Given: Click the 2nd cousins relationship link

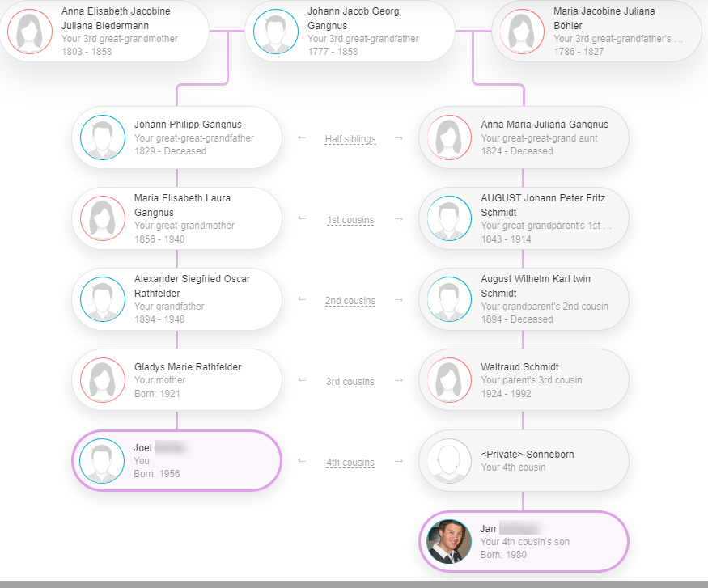Looking at the screenshot, I should (350, 301).
